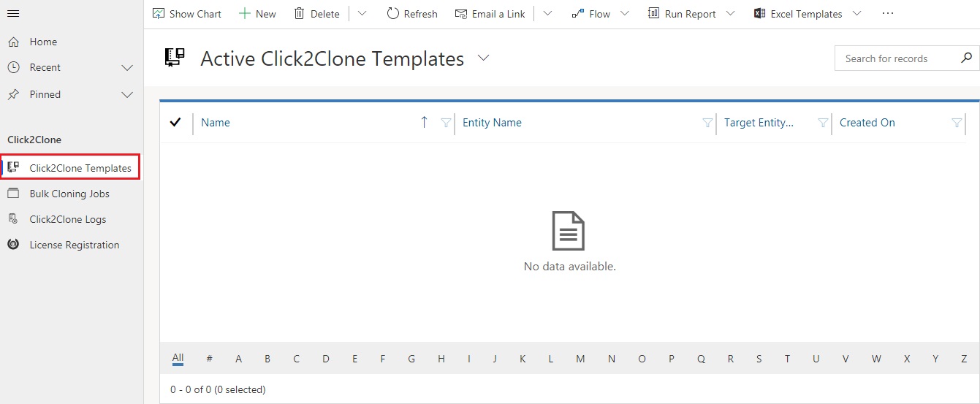Select the All alphabet filter
This screenshot has height=404, width=980.
(178, 358)
